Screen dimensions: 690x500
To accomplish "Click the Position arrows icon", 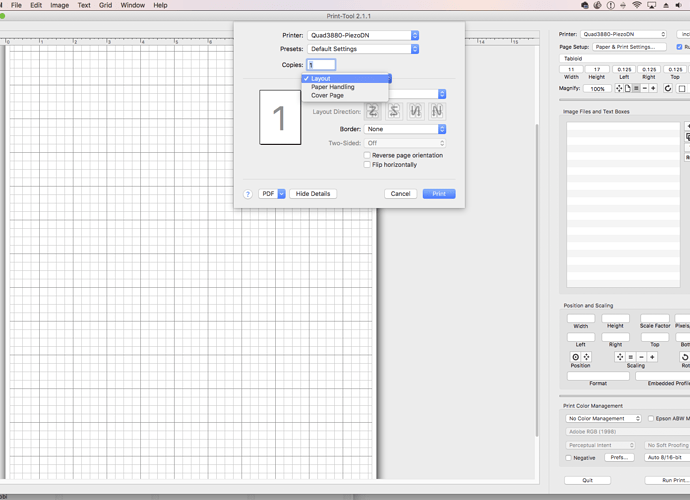I will [x=586, y=357].
